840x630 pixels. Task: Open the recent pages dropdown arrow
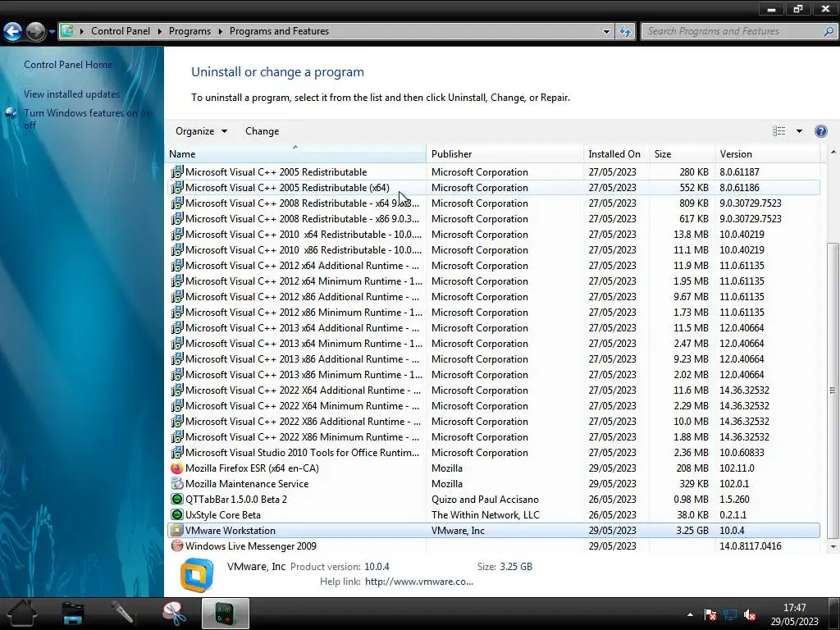pos(52,32)
